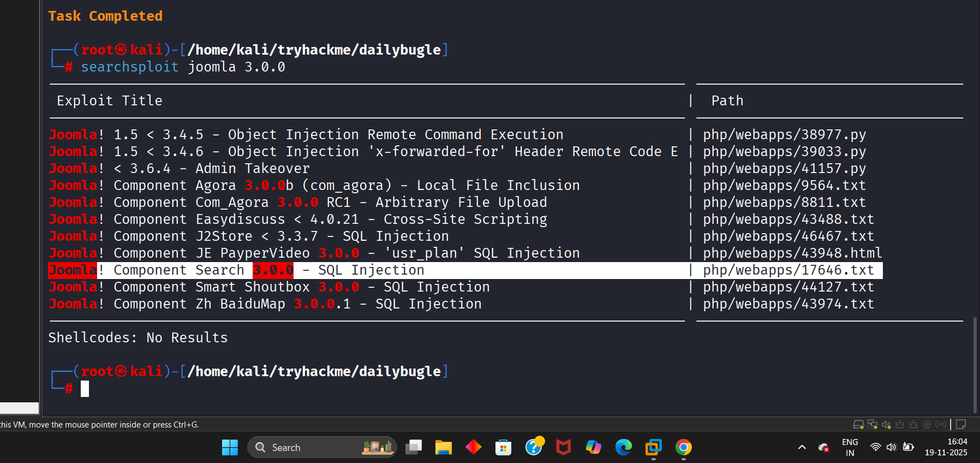This screenshot has height=463, width=980.
Task: Click the VMware hard disk status icon
Action: pos(858,424)
